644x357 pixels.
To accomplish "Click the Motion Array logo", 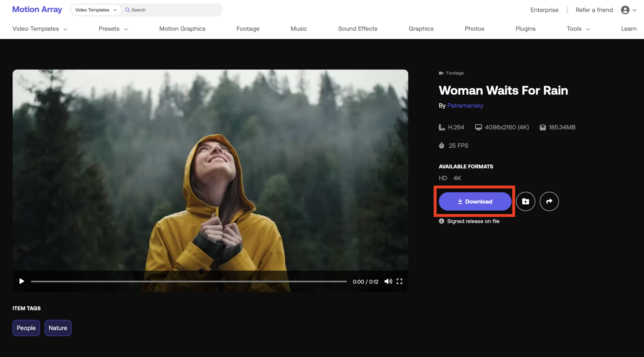I will coord(37,9).
